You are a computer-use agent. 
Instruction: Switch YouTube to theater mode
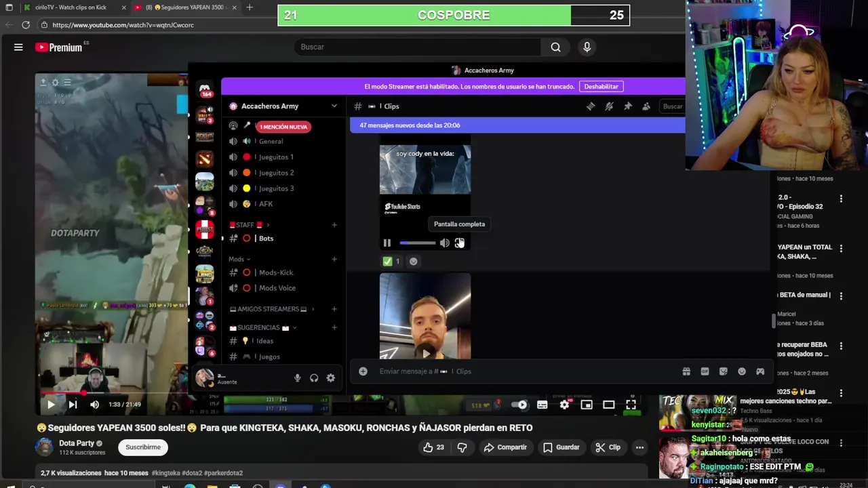[x=609, y=405]
